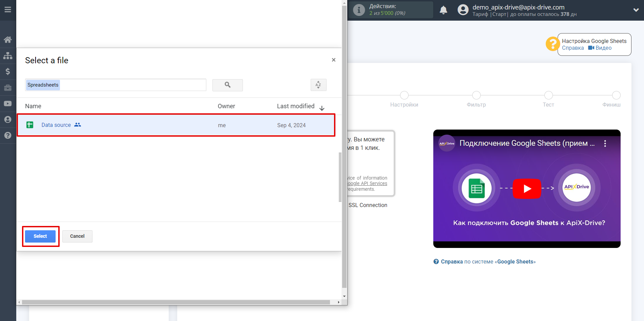This screenshot has width=644, height=321.
Task: Click the magnifier search button
Action: [x=228, y=85]
